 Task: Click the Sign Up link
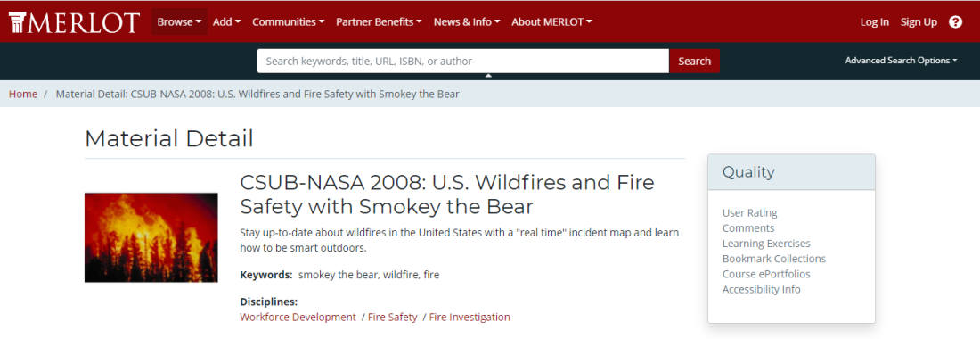[x=919, y=22]
